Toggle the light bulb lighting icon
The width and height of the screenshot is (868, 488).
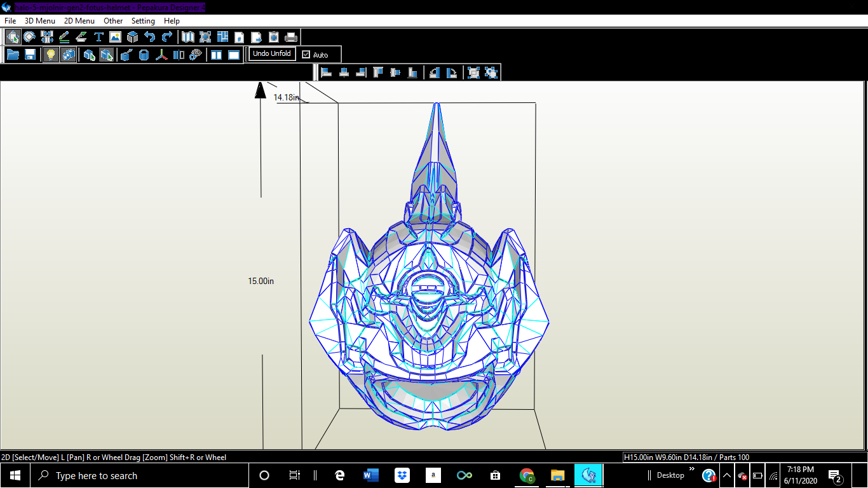pos(51,55)
